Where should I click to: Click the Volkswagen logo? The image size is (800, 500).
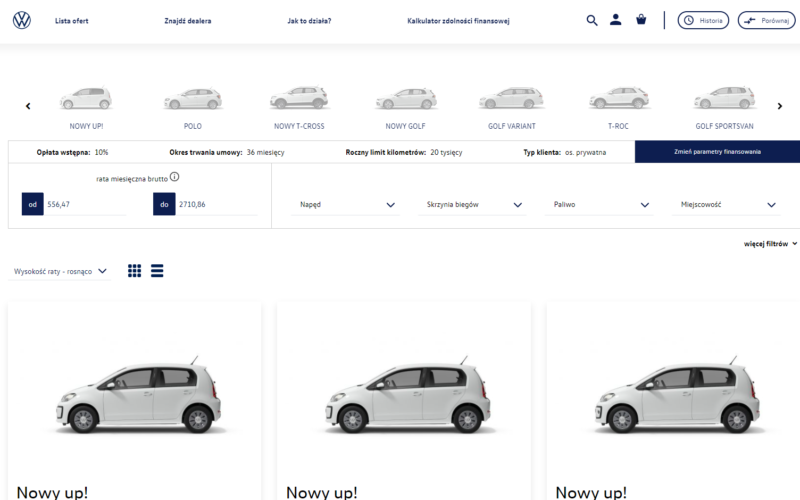pyautogui.click(x=21, y=20)
